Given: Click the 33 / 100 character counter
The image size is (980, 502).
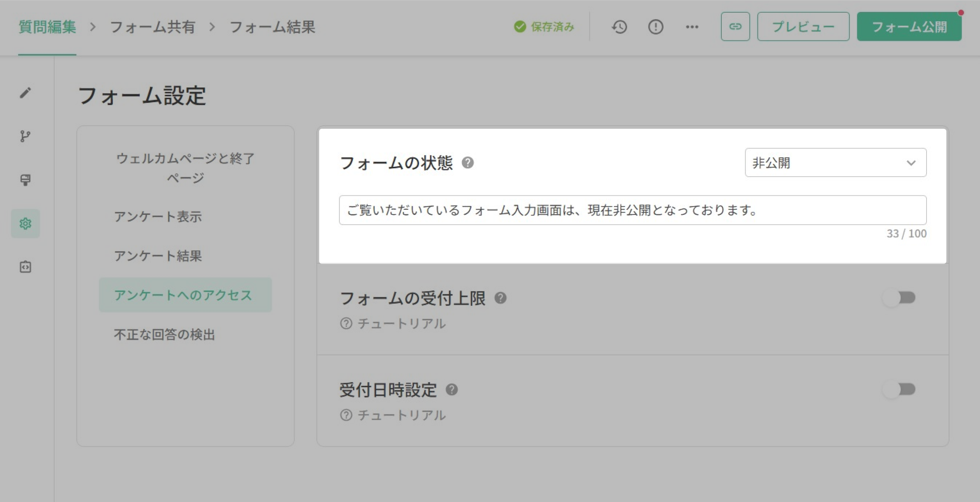Looking at the screenshot, I should coord(907,234).
